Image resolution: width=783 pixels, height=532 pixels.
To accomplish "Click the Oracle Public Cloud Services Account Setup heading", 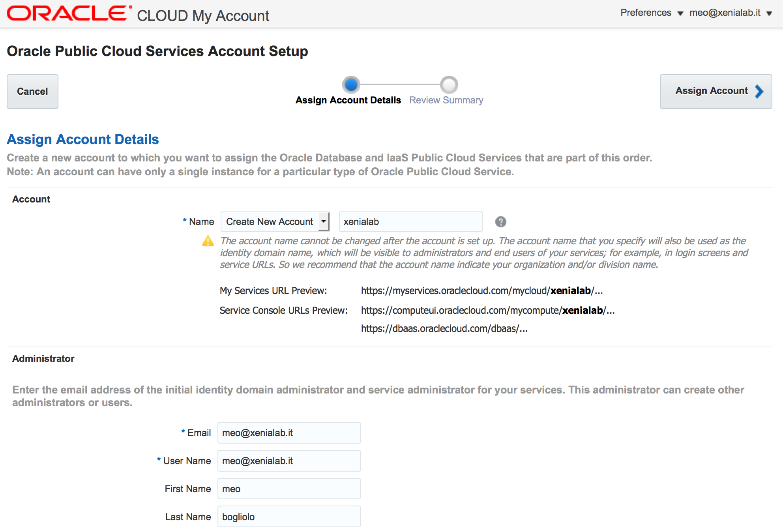I will pyautogui.click(x=157, y=51).
